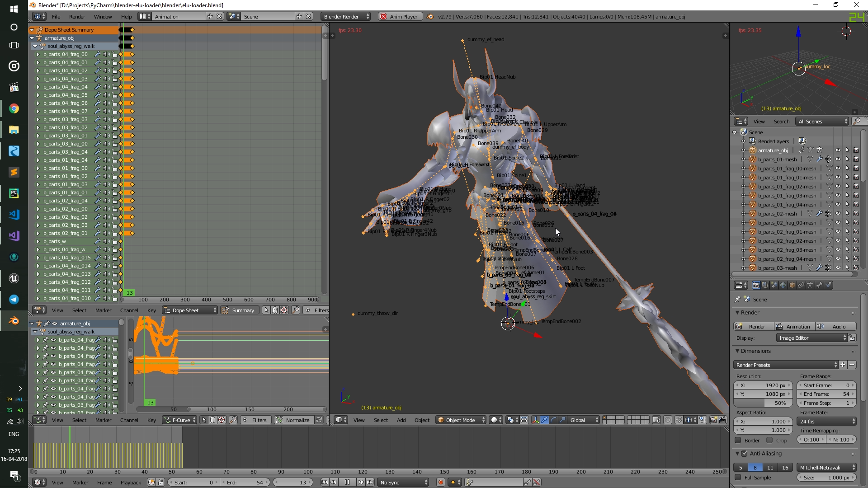Select anti-aliasing samples 16

(x=785, y=467)
